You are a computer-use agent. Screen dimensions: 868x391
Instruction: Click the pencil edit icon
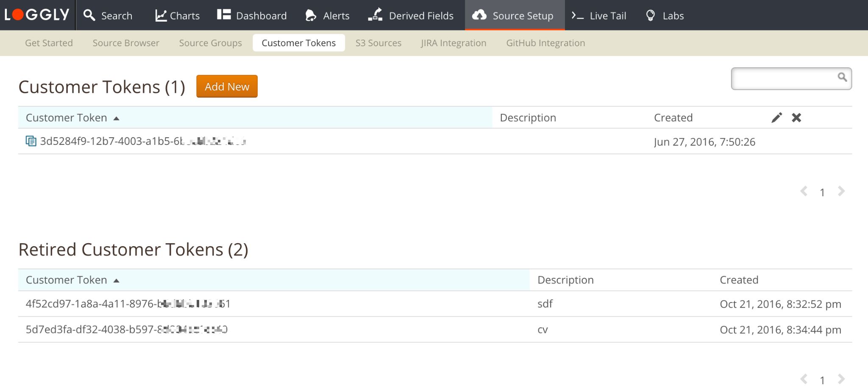(x=776, y=118)
